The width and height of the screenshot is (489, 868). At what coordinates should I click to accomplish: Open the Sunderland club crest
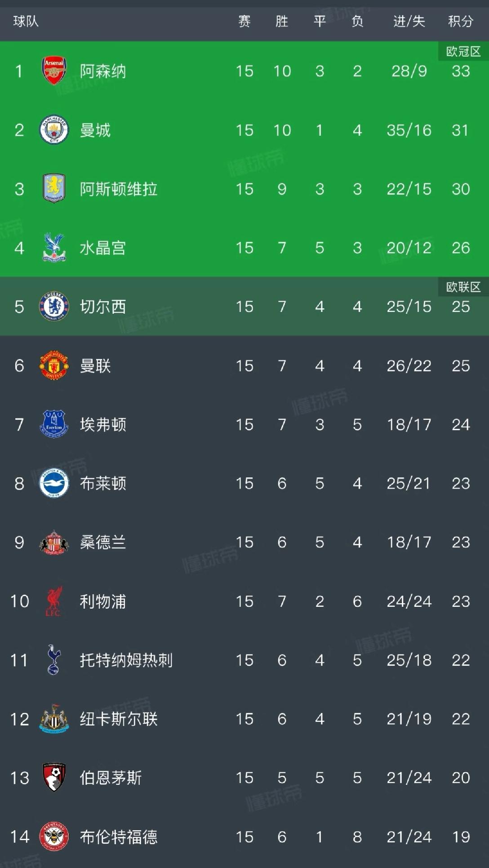pyautogui.click(x=54, y=542)
